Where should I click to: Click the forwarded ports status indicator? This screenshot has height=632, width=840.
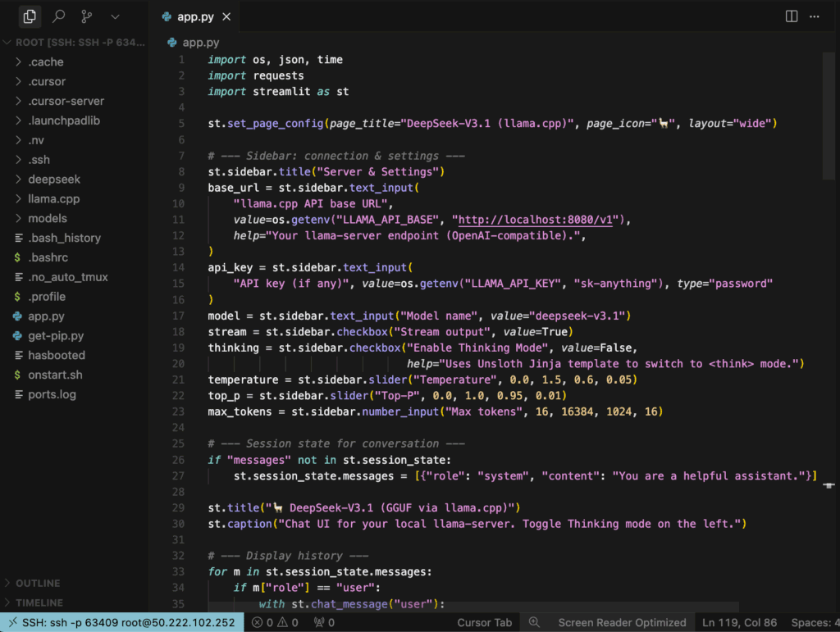[324, 622]
